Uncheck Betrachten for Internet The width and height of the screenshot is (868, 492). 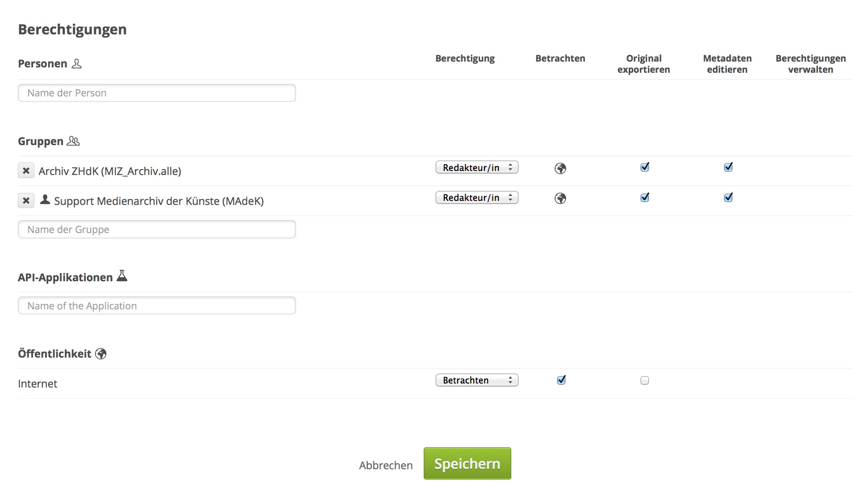(x=561, y=380)
